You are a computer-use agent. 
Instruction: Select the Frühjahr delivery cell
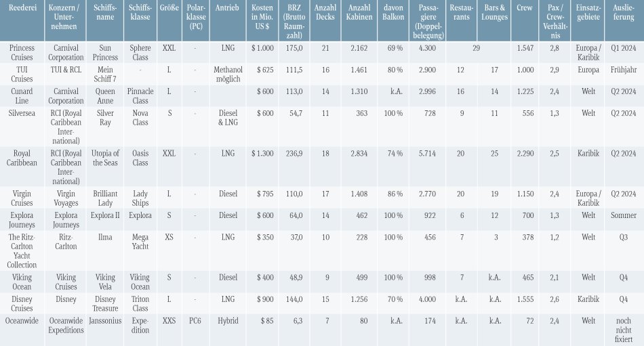(624, 70)
